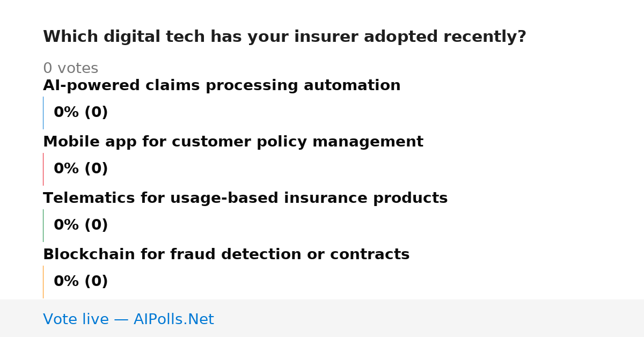The height and width of the screenshot is (337, 644).
Task: Click the orange Blockchain result bar
Action: coord(43,282)
